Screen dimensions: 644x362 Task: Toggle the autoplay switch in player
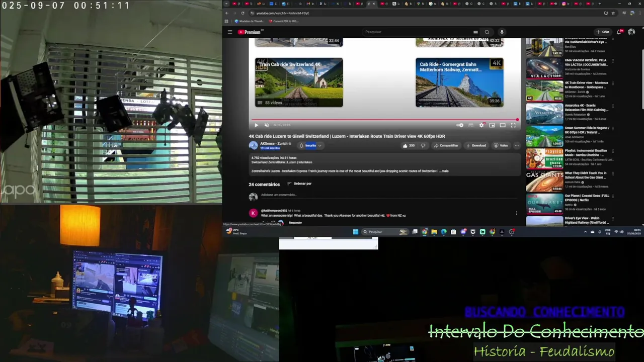tap(460, 125)
